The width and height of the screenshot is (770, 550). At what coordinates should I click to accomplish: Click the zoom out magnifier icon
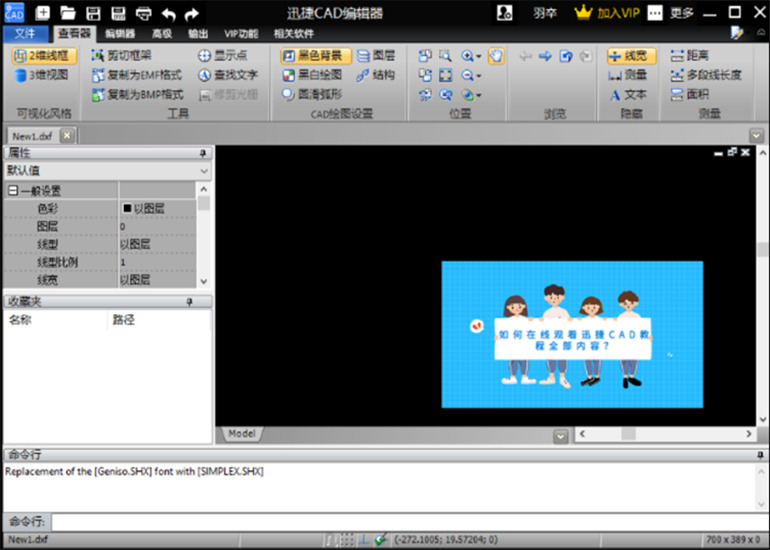coord(467,75)
